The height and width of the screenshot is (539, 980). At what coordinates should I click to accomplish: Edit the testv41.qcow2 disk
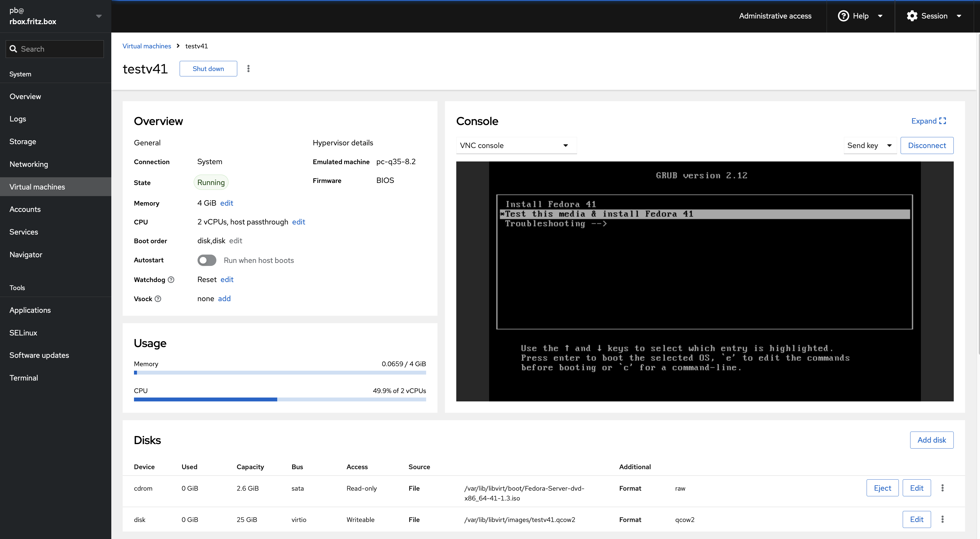tap(916, 520)
